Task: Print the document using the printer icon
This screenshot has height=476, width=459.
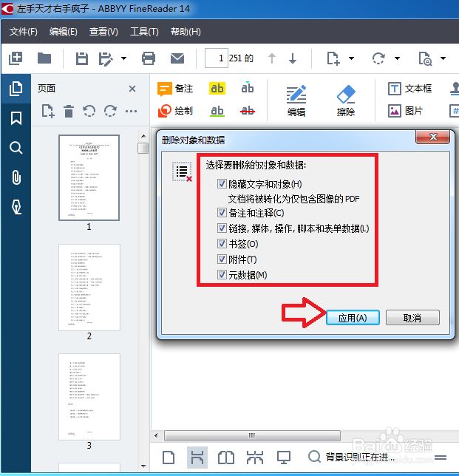Action: [149, 58]
